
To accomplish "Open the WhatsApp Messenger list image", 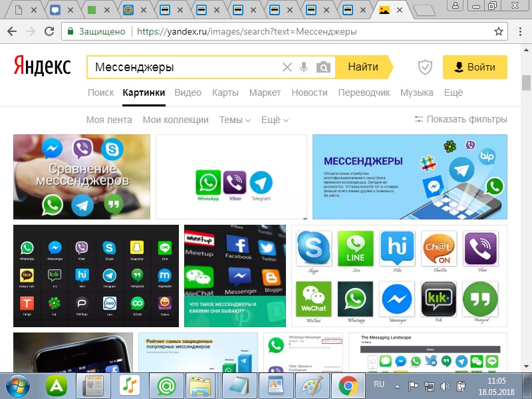I will pyautogui.click(x=303, y=352).
